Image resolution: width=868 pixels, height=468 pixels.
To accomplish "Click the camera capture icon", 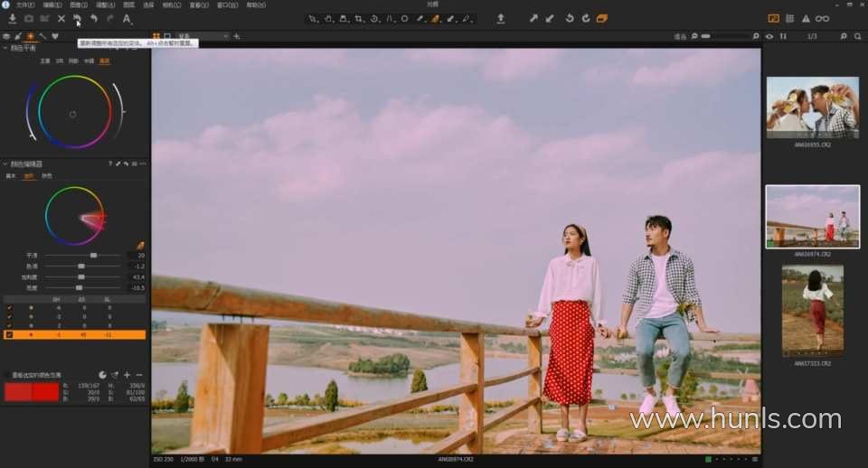I will pos(29,18).
